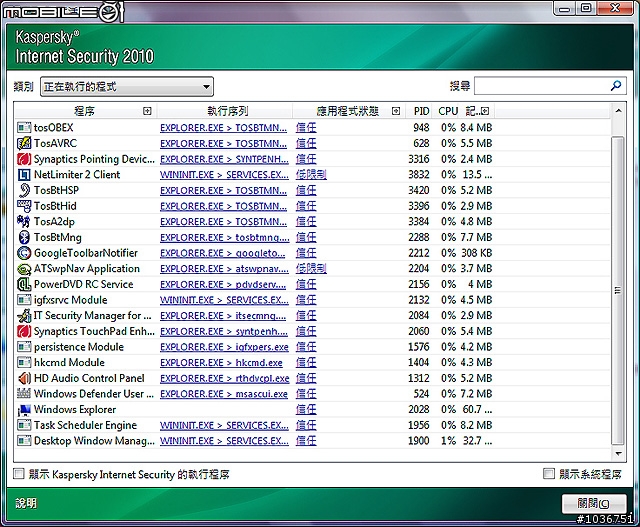This screenshot has width=640, height=527.
Task: Click the process list vertical scrollbar thumb
Action: 618,291
